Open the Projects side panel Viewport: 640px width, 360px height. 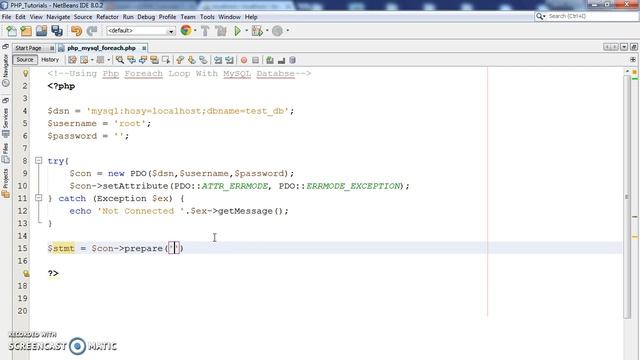click(6, 183)
